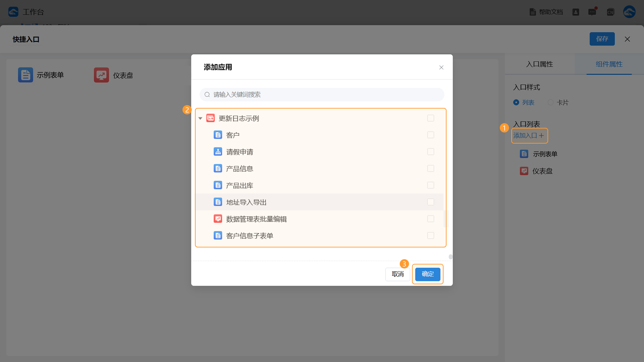This screenshot has width=644, height=362.
Task: Select 产品出库 tree row text
Action: coord(239,186)
